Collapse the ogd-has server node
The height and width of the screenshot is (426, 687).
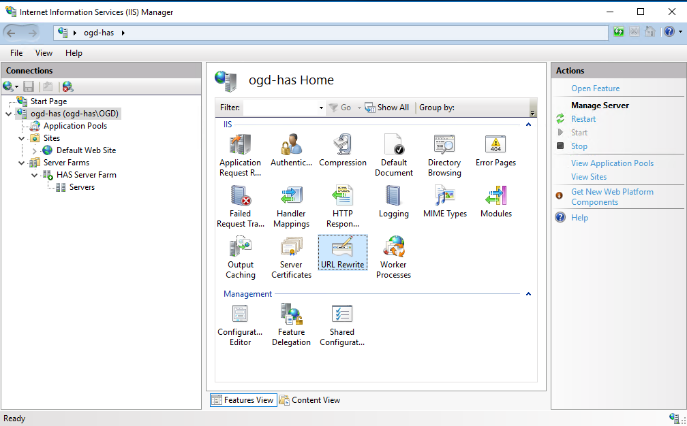pyautogui.click(x=8, y=114)
